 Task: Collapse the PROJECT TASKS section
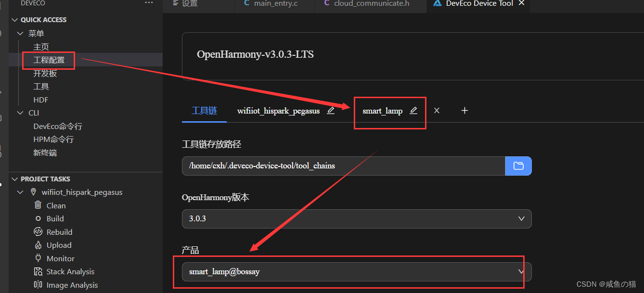(13, 179)
